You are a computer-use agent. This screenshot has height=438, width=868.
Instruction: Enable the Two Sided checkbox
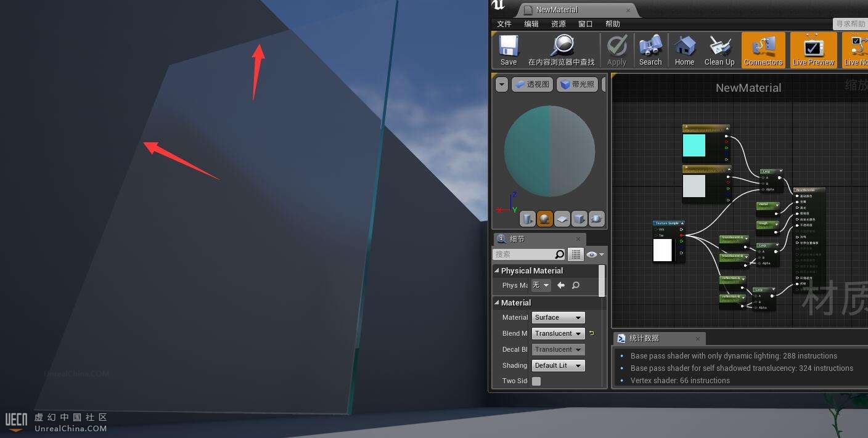pos(536,381)
